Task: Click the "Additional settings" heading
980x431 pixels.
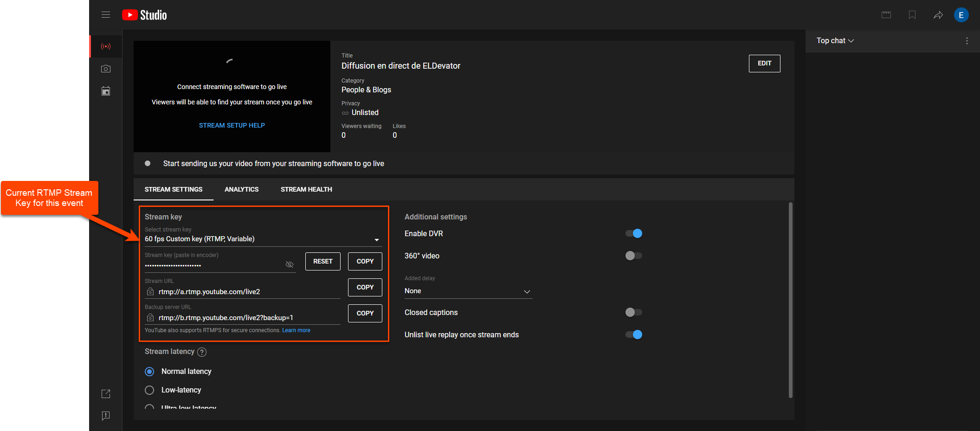Action: [x=436, y=217]
